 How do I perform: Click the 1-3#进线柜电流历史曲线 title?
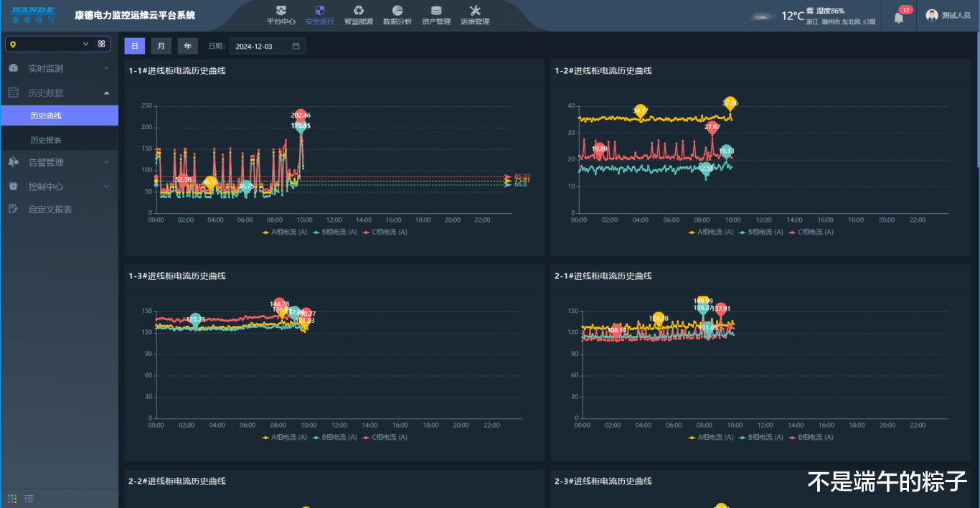[x=177, y=276]
